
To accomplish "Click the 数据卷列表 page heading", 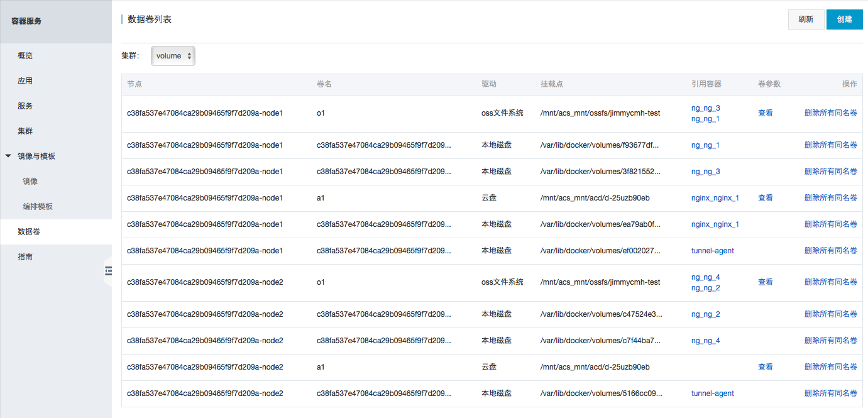I will coord(150,19).
